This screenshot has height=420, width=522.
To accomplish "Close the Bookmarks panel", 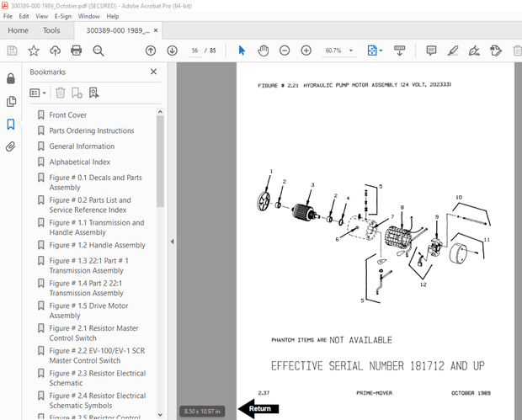I will (153, 72).
